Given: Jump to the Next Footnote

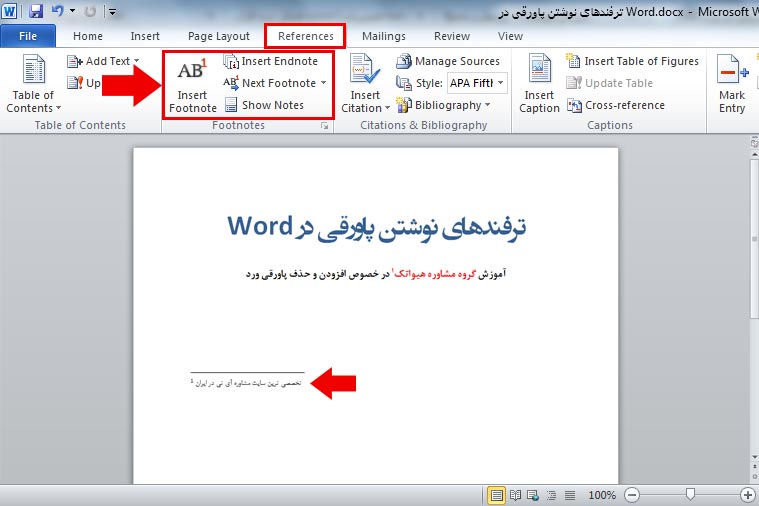Looking at the screenshot, I should point(269,83).
